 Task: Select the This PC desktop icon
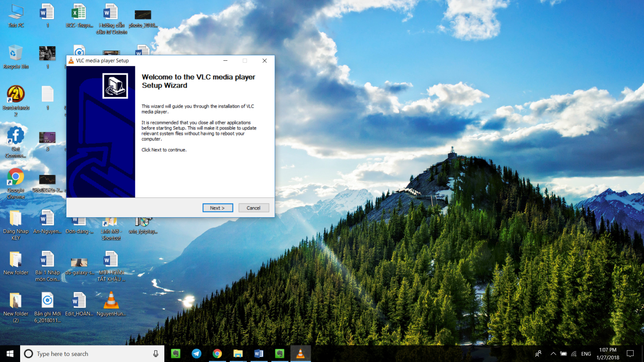tap(16, 15)
